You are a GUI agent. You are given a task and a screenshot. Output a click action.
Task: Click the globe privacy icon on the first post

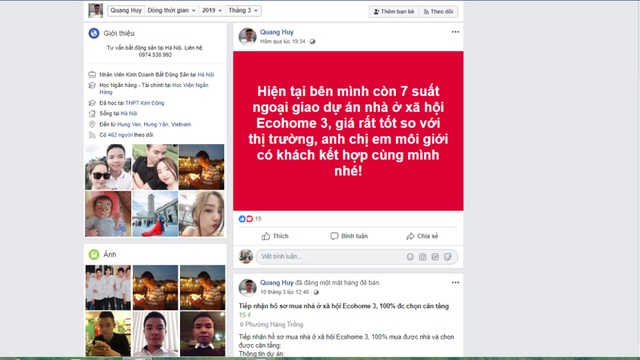click(x=312, y=41)
